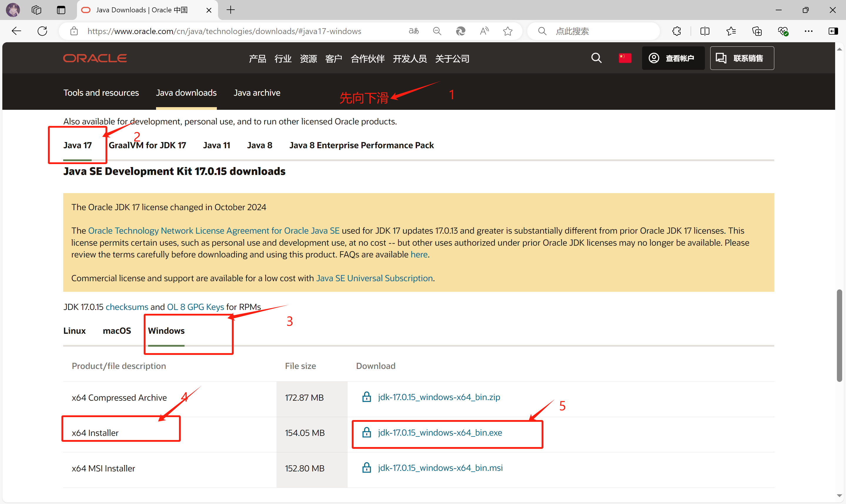Select the Linux platform tab
Image resolution: width=846 pixels, height=504 pixels.
tap(74, 331)
